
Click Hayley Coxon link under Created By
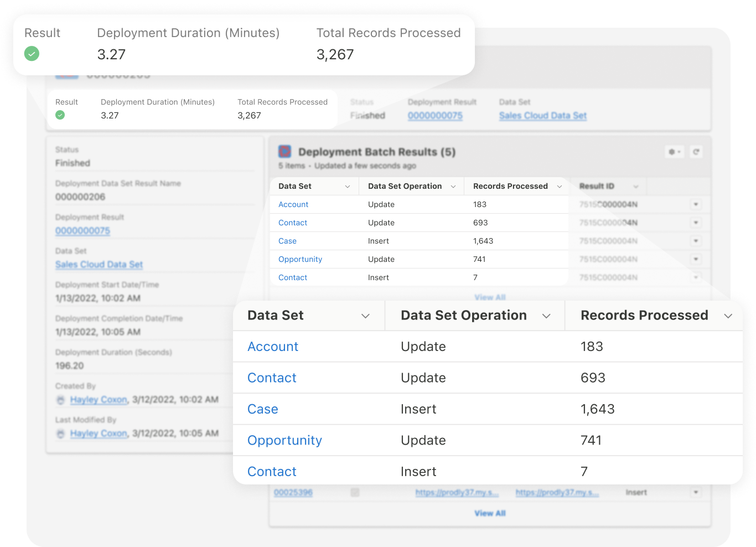click(99, 400)
